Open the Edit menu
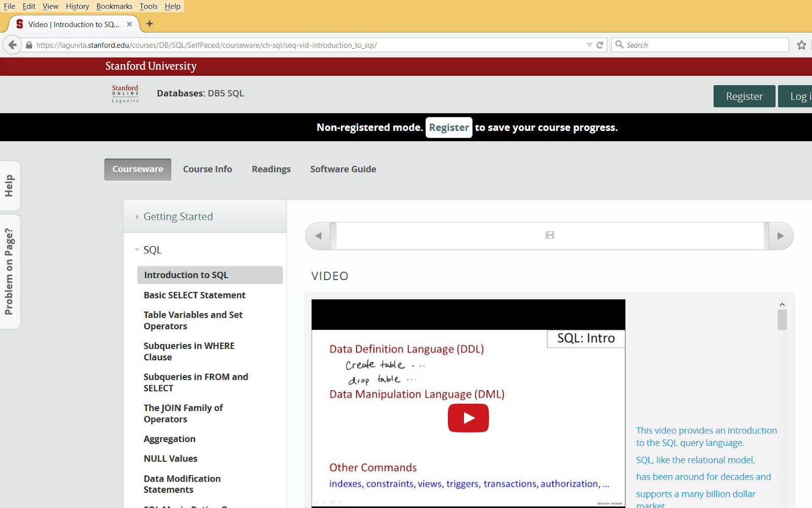The height and width of the screenshot is (508, 812). coord(29,6)
